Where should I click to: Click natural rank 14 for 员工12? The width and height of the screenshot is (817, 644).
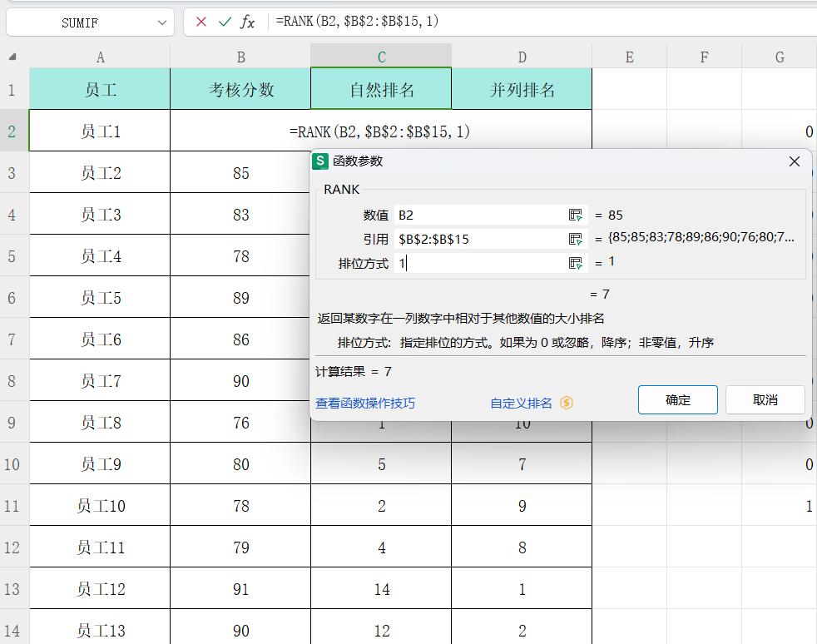(x=381, y=589)
